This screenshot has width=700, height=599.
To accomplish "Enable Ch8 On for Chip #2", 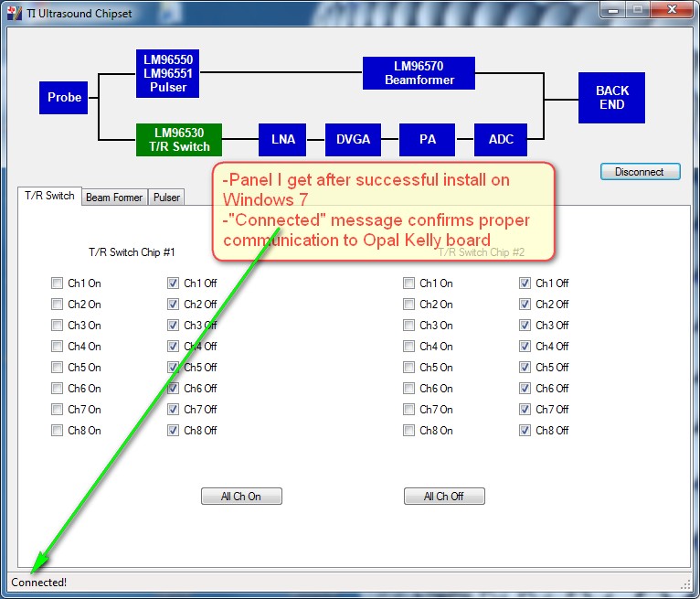I will (408, 430).
